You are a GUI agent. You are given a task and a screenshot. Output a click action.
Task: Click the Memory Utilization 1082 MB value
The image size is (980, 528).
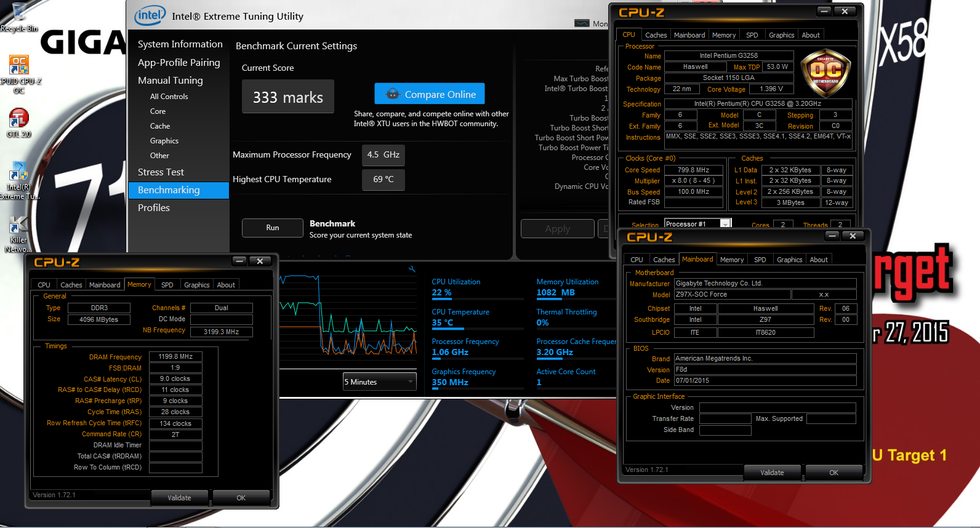pyautogui.click(x=555, y=293)
